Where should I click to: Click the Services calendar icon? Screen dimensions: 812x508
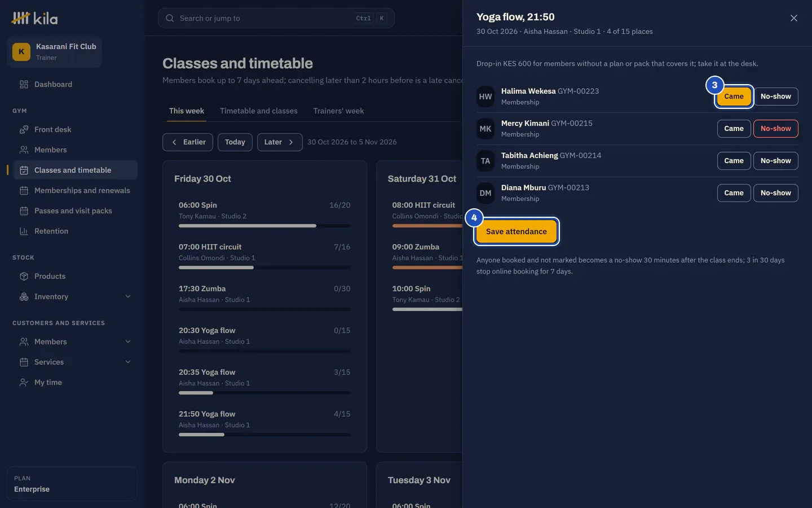[24, 362]
